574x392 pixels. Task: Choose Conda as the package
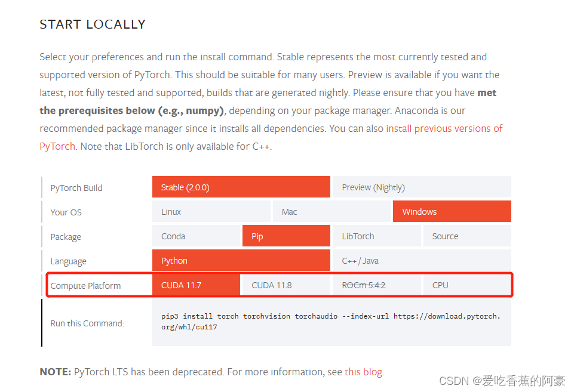196,236
